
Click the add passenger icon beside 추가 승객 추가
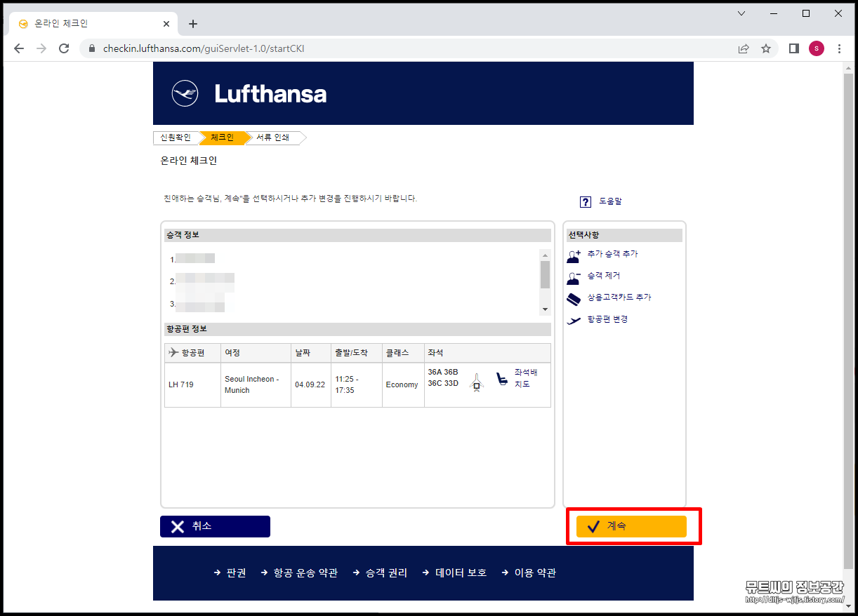pos(574,255)
